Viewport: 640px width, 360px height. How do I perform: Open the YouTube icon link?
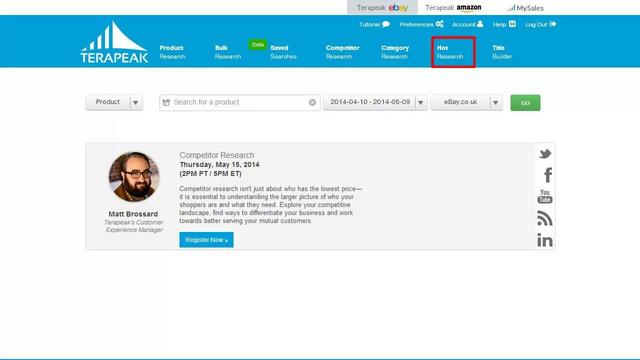[x=545, y=197]
